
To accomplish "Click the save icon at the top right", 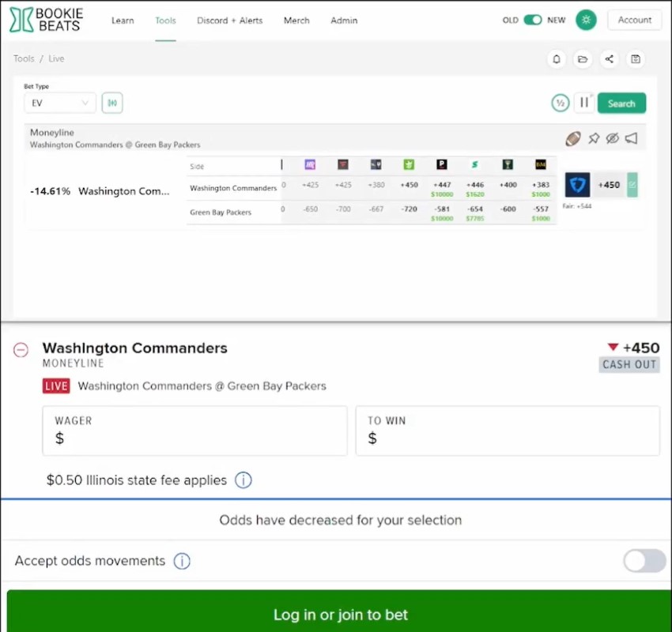I will click(637, 59).
